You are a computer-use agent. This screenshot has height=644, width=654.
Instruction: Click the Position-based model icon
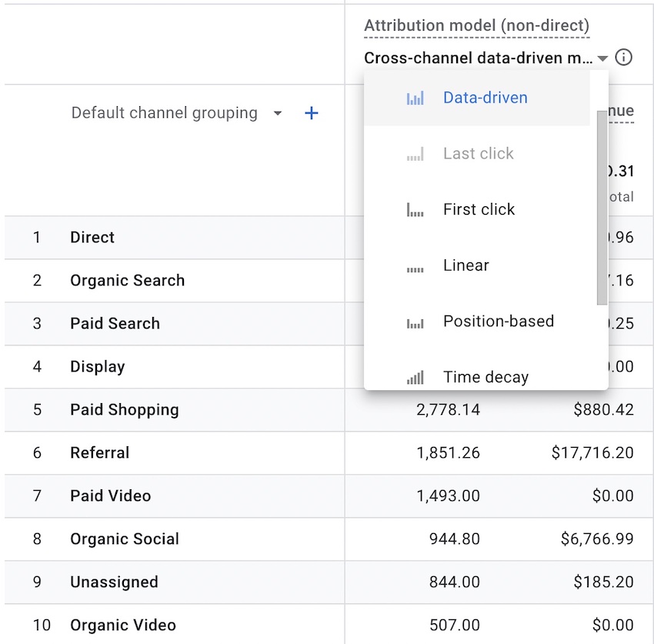click(x=415, y=322)
